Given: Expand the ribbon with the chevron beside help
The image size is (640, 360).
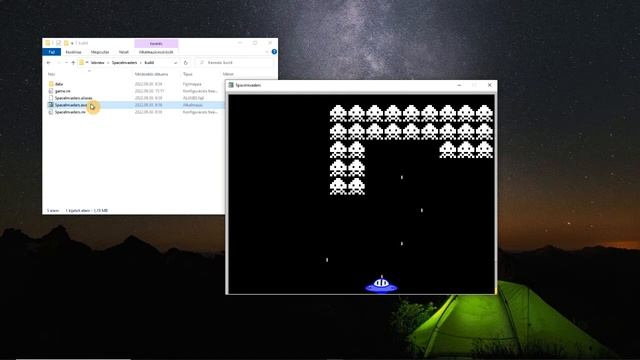Looking at the screenshot, I should pyautogui.click(x=267, y=52).
